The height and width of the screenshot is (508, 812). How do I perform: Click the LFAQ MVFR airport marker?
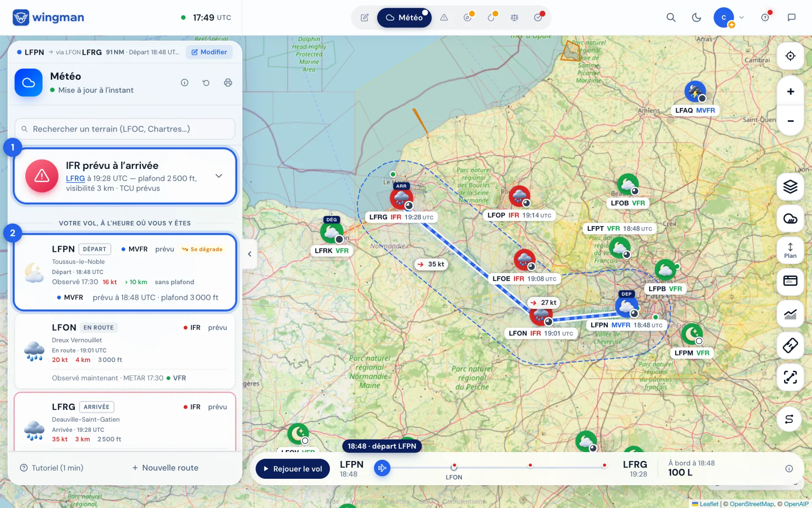pos(695,92)
